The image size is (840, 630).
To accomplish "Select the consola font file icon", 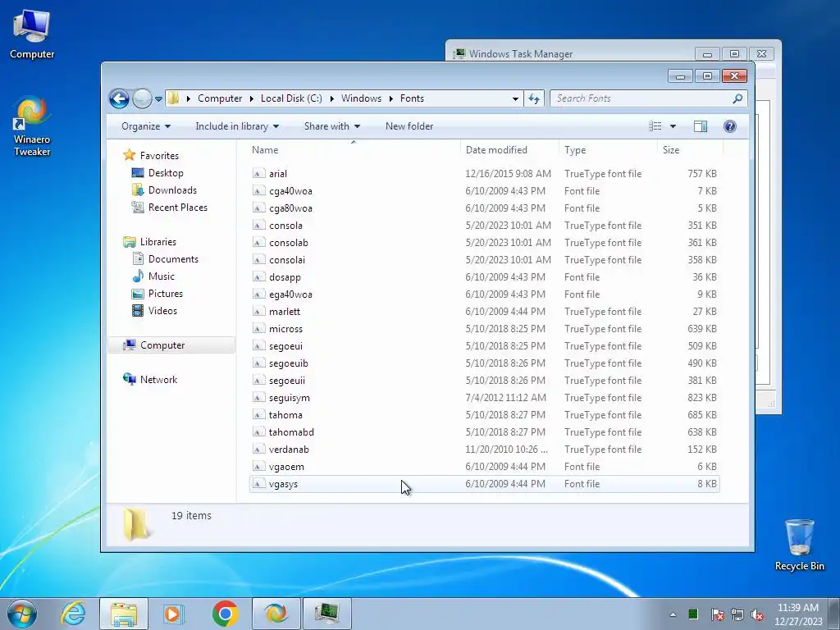I will [258, 226].
